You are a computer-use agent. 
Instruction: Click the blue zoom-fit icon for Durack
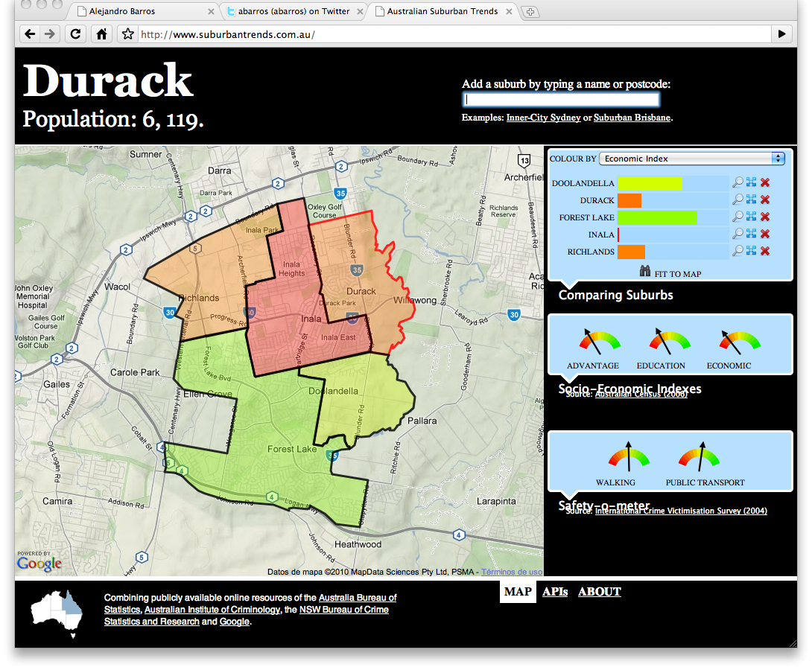[x=752, y=200]
